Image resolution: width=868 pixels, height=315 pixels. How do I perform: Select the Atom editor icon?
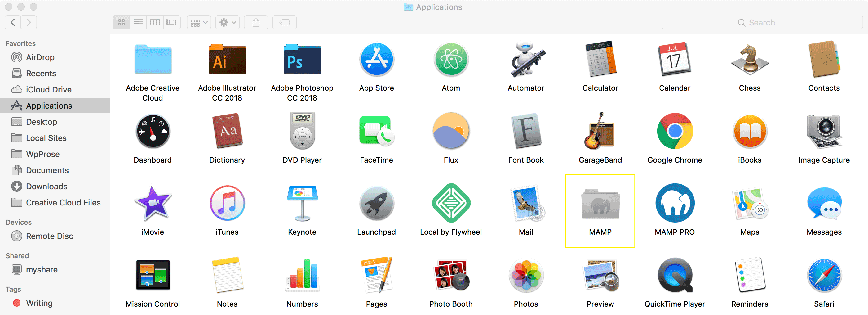(451, 60)
